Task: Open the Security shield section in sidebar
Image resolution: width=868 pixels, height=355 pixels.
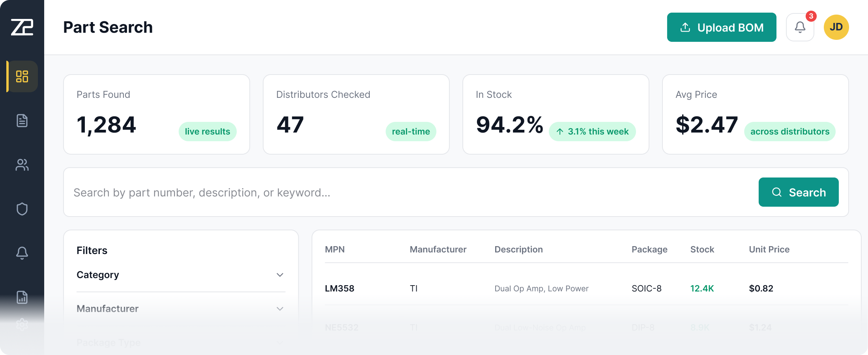Action: [22, 209]
